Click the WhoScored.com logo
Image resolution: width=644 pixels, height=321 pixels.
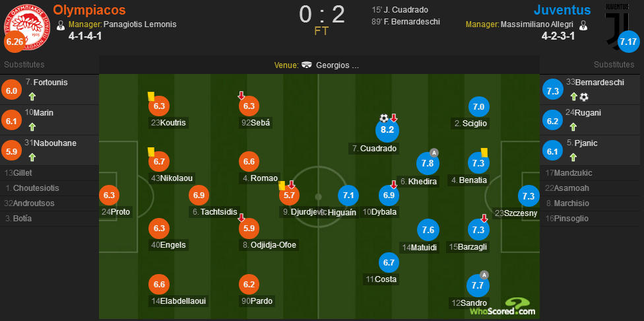(x=503, y=306)
